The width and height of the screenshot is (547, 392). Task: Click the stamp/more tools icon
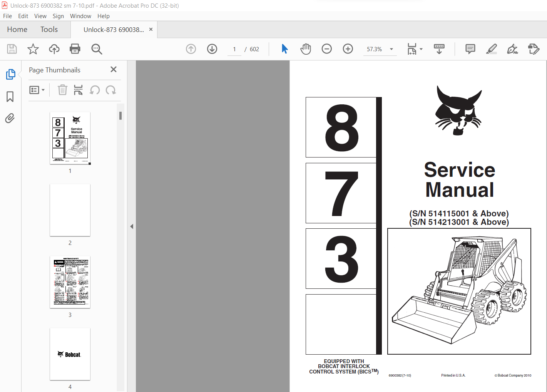pos(534,49)
